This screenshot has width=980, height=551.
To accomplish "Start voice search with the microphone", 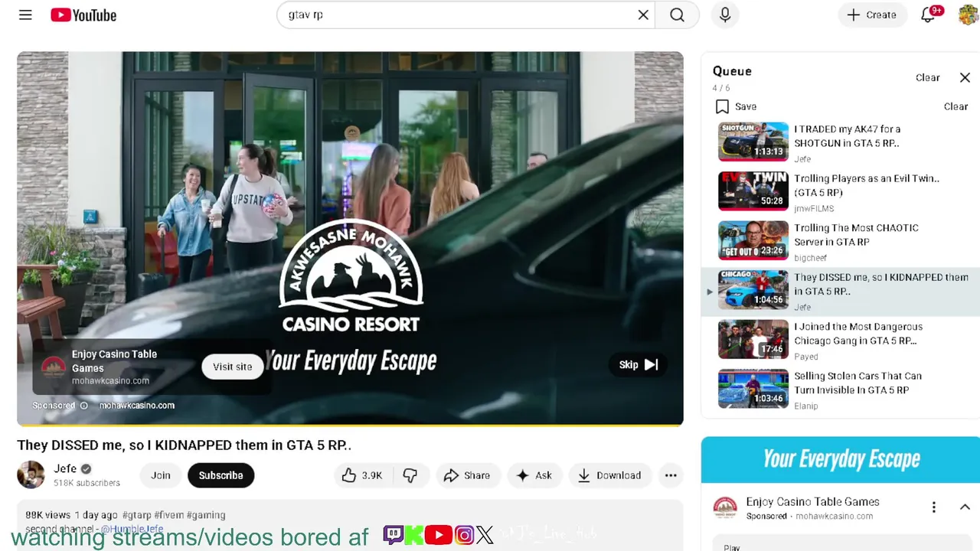I will tap(725, 15).
